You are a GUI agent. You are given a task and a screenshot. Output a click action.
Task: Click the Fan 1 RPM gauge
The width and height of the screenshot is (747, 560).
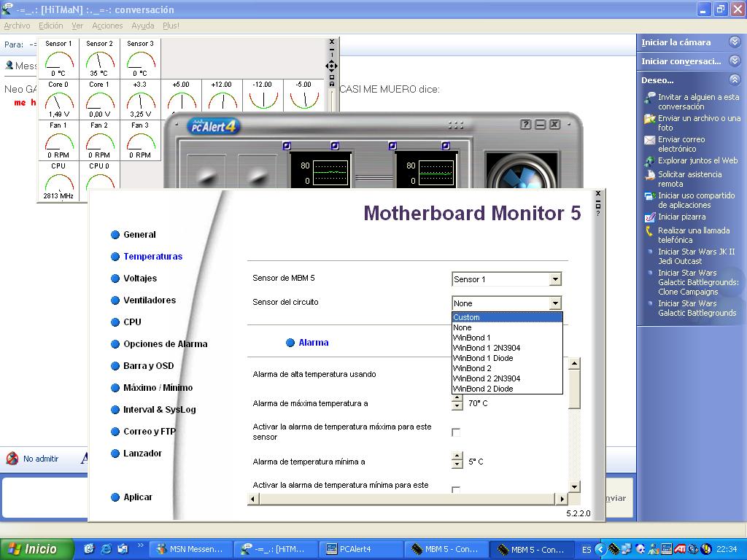pos(58,141)
